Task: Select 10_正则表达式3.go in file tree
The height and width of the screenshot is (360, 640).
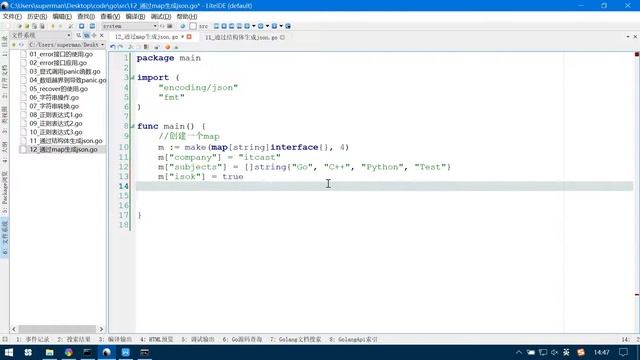Action: (x=56, y=132)
